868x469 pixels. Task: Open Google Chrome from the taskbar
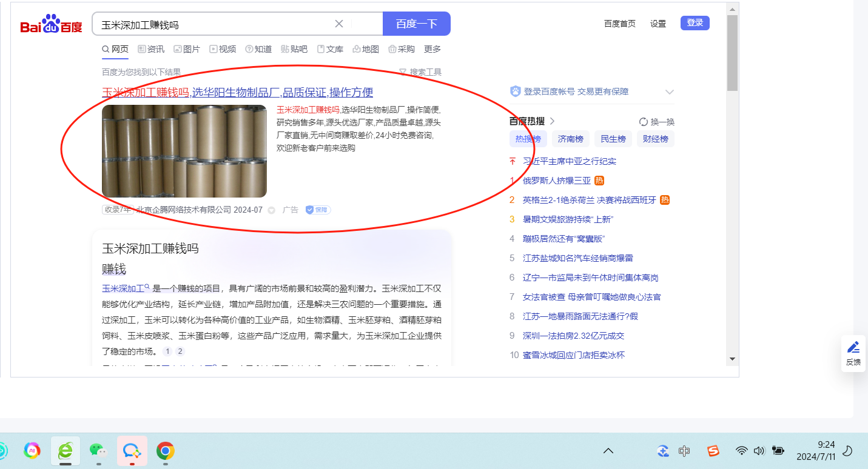point(165,450)
